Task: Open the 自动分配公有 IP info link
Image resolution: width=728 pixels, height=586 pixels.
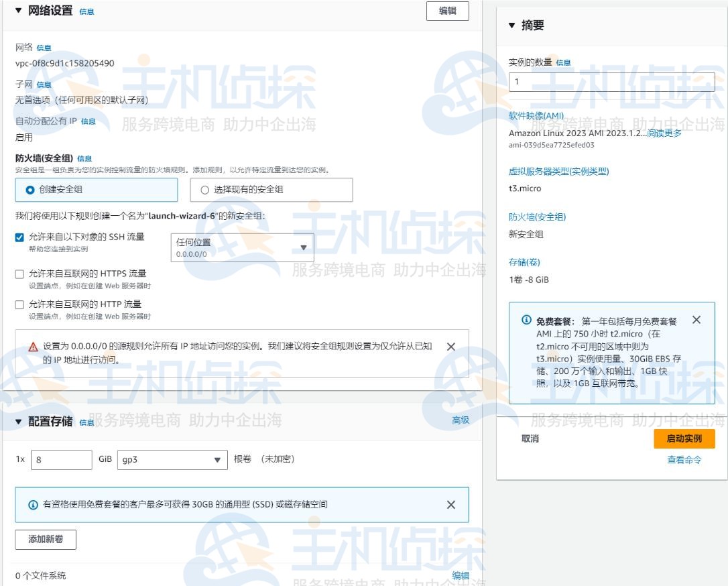Action: tap(88, 121)
